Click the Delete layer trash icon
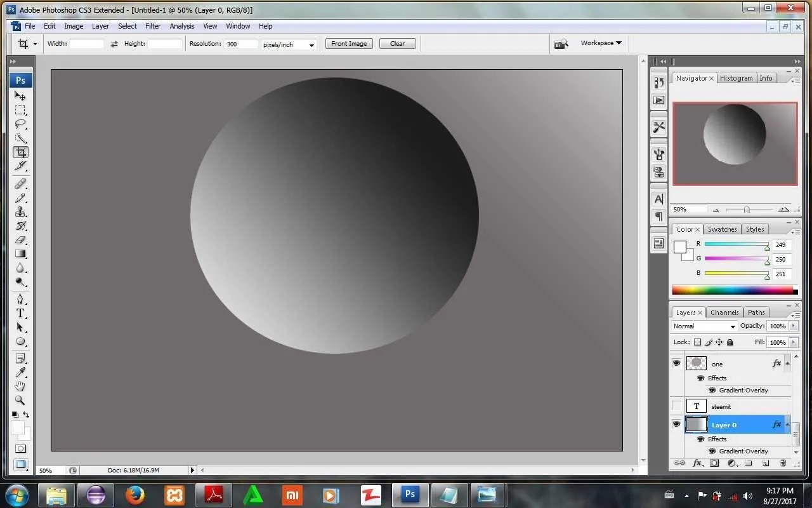 tap(783, 464)
